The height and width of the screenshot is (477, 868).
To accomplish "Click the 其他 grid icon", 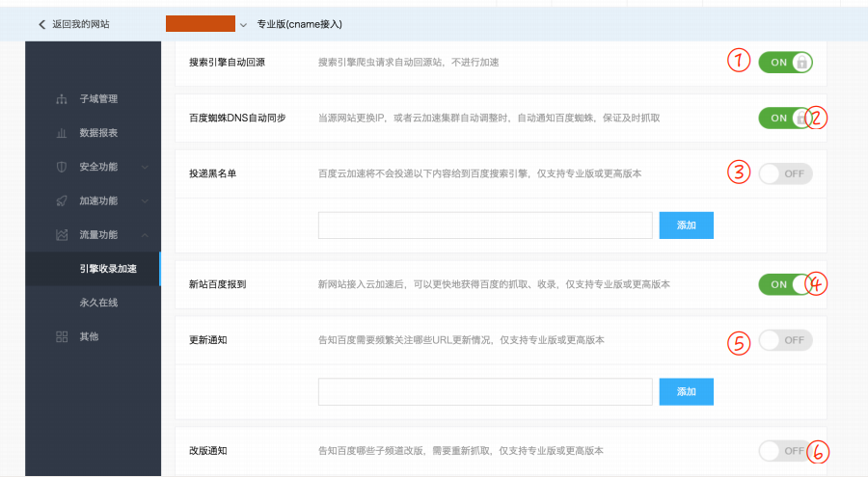I will click(62, 336).
